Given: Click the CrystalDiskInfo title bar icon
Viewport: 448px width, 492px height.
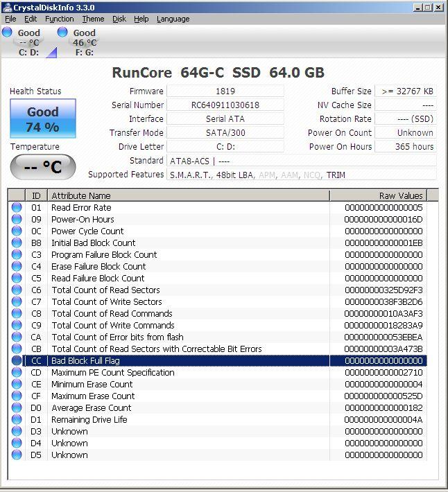Looking at the screenshot, I should coord(7,7).
